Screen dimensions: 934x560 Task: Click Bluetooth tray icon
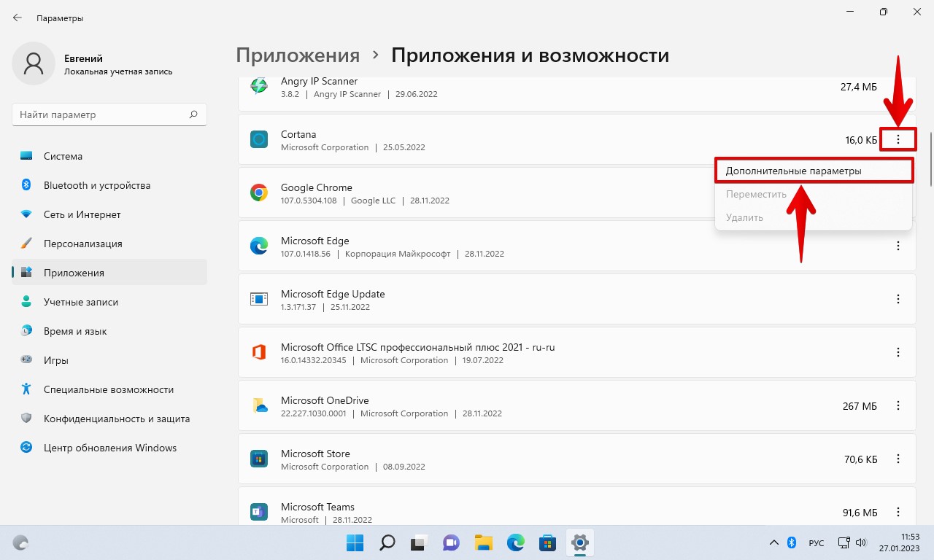click(x=792, y=542)
